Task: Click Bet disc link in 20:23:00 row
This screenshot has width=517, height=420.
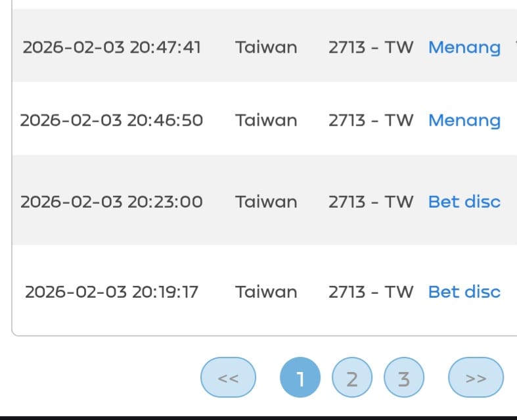Action: pos(464,202)
